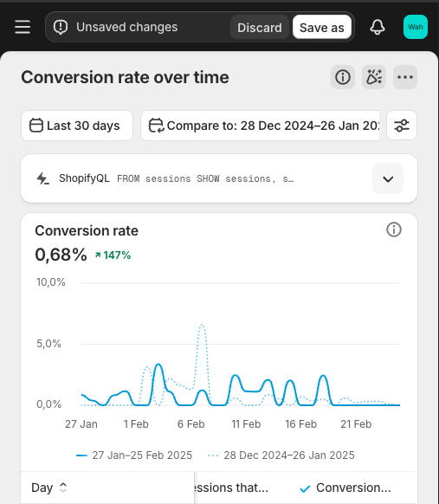Click the confetti feedback icon
439x504 pixels.
[374, 77]
